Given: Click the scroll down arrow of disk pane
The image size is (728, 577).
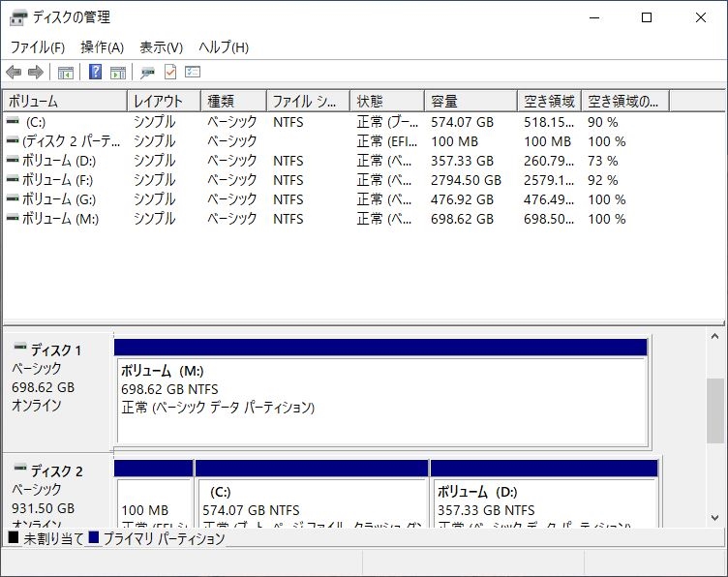Looking at the screenshot, I should (715, 518).
